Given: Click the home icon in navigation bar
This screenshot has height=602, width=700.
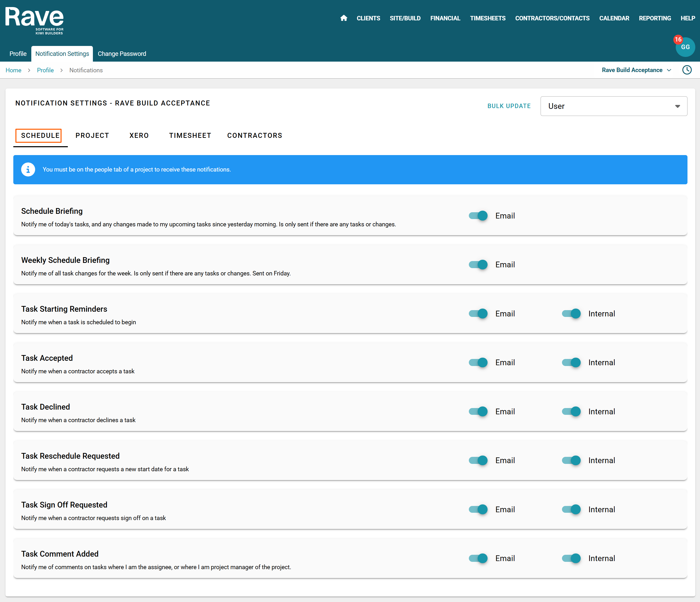Looking at the screenshot, I should coord(344,18).
